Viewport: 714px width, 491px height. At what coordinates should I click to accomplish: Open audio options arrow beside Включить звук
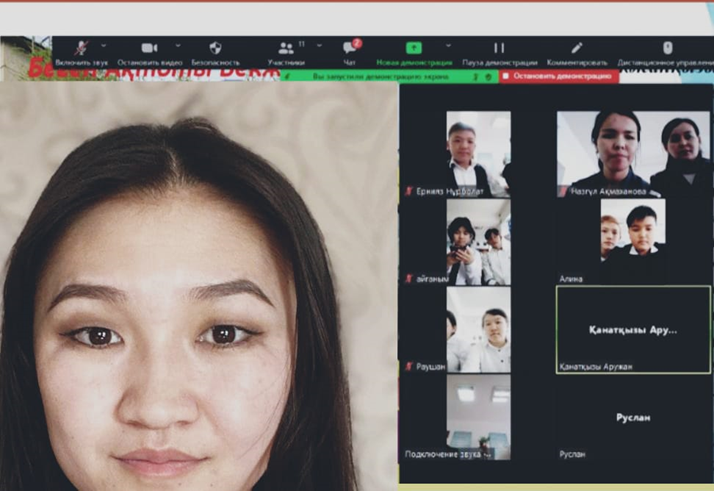click(103, 46)
